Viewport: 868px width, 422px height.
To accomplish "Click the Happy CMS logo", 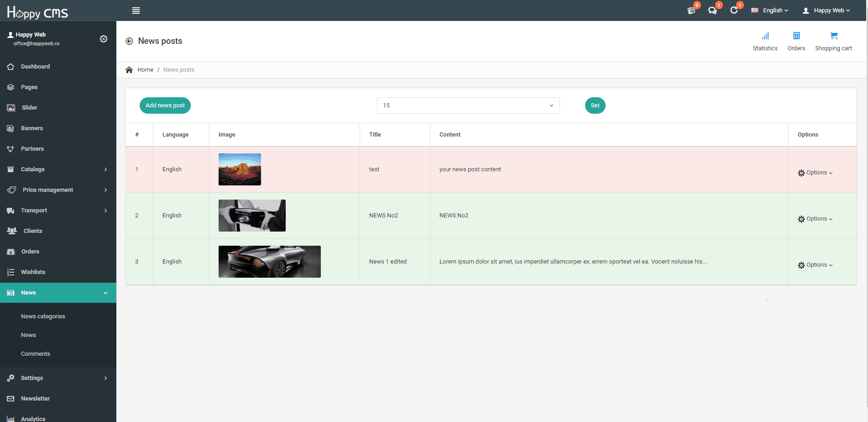I will pos(37,11).
